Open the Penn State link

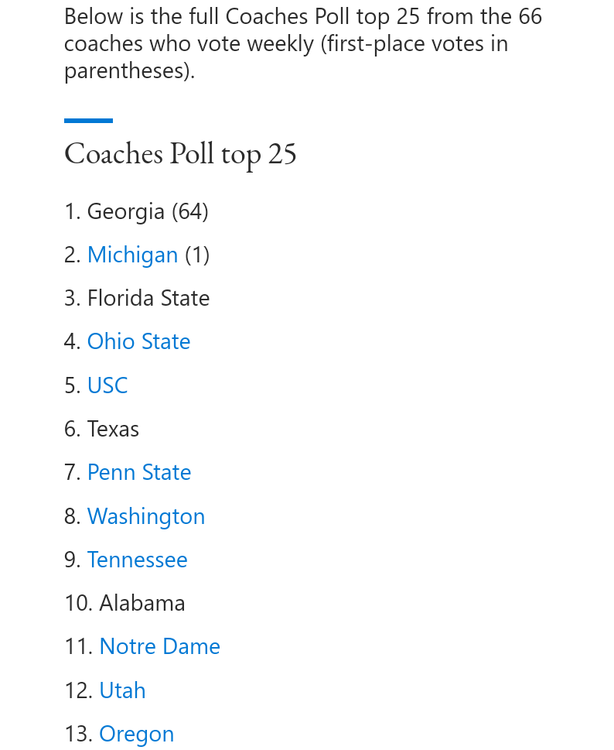point(139,472)
